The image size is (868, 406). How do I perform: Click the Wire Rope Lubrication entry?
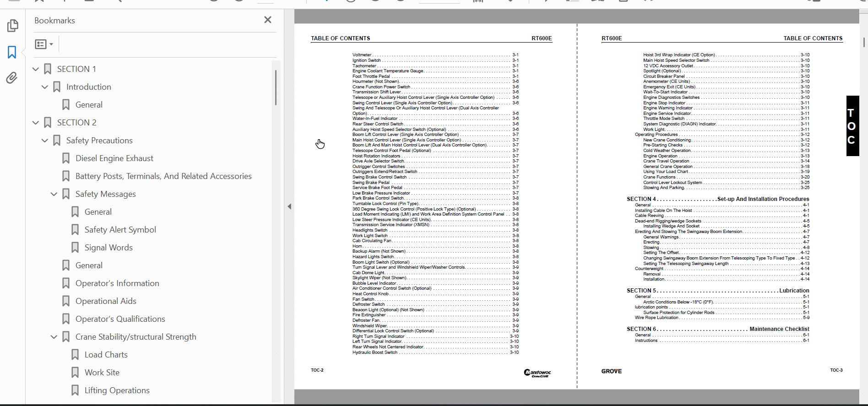pos(722,318)
